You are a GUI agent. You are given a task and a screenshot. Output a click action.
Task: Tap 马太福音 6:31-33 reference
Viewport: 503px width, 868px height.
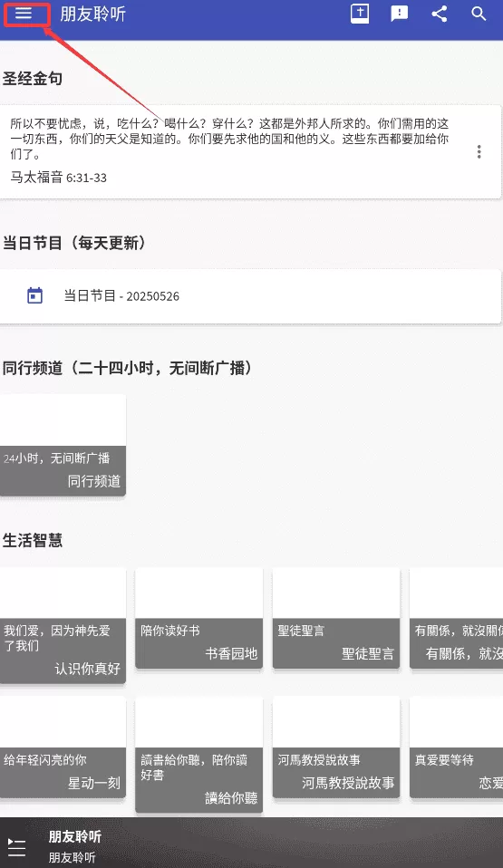click(59, 178)
